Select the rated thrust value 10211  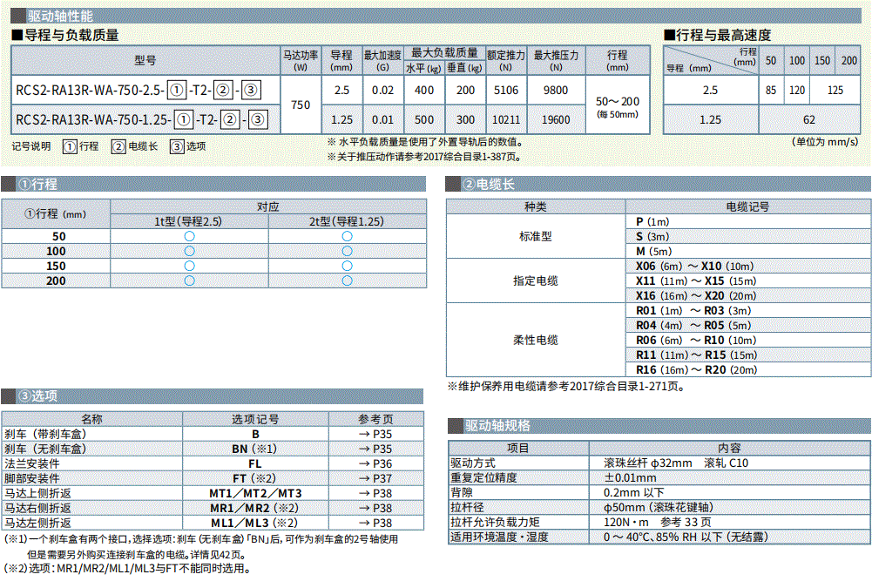[x=506, y=119]
